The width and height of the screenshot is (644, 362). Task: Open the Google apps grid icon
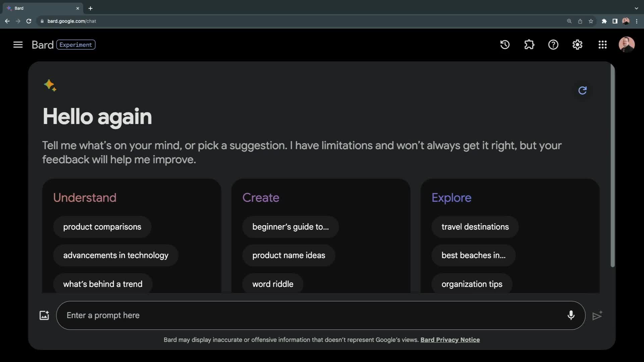602,45
